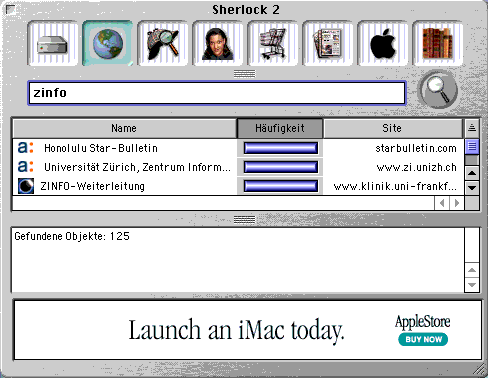Click the results list scroll up arrow
The width and height of the screenshot is (488, 378).
472,173
